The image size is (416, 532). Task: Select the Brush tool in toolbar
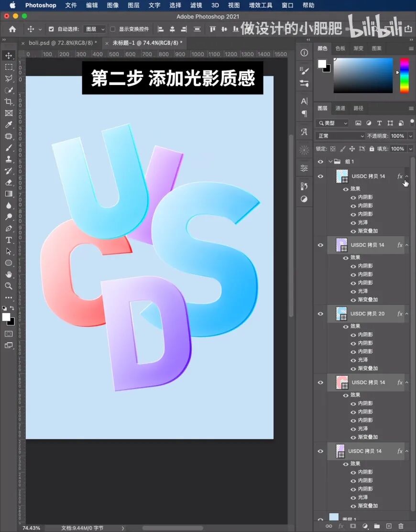click(x=9, y=148)
